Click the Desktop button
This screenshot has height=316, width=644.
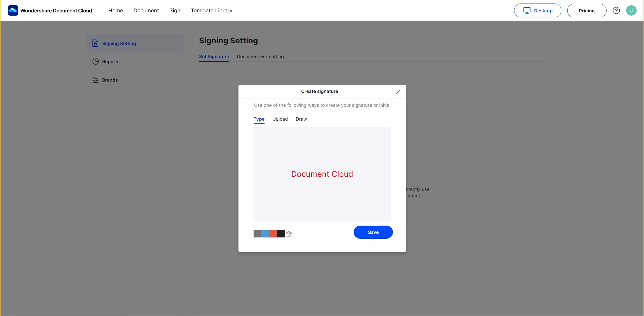(537, 11)
